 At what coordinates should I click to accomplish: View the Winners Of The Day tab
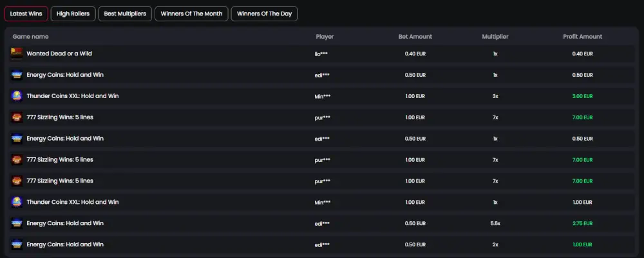pos(264,14)
